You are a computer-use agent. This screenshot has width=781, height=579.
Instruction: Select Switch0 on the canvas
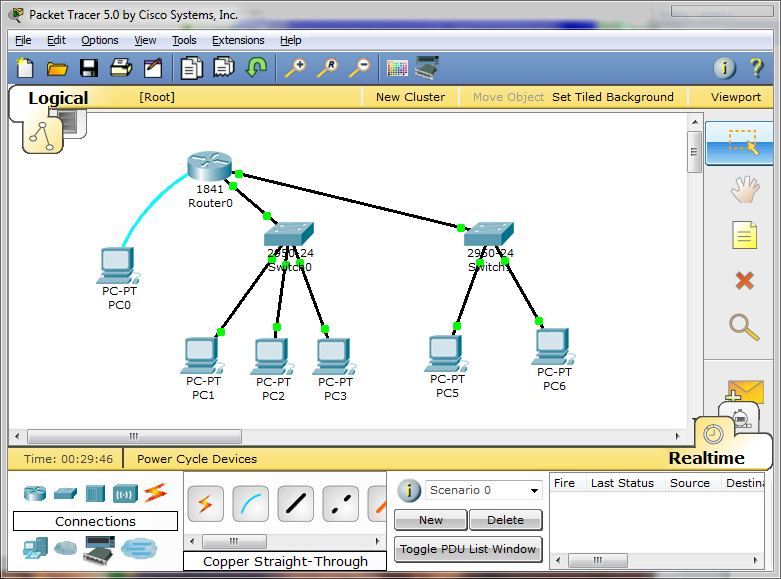coord(289,233)
